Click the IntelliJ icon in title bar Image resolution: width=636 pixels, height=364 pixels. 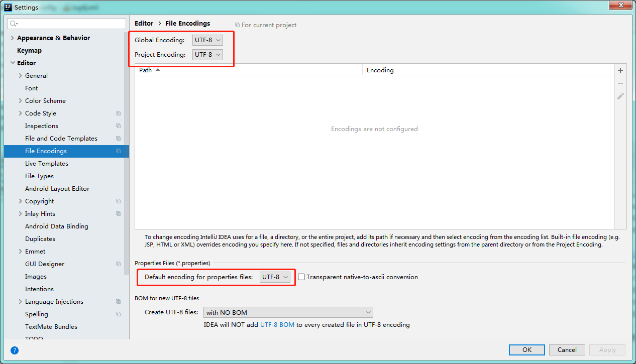(8, 8)
